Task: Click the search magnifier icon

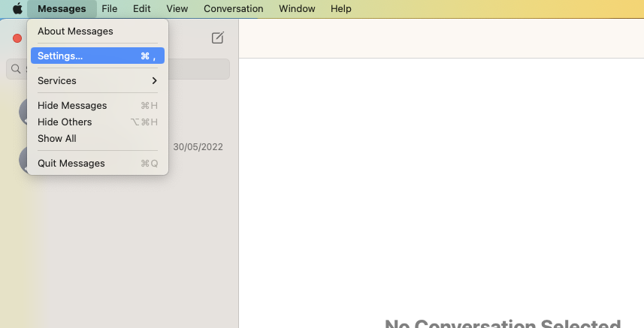Action: click(16, 69)
